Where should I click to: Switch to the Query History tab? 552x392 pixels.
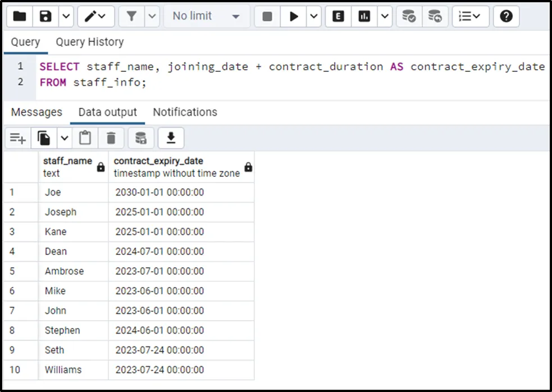coord(90,42)
